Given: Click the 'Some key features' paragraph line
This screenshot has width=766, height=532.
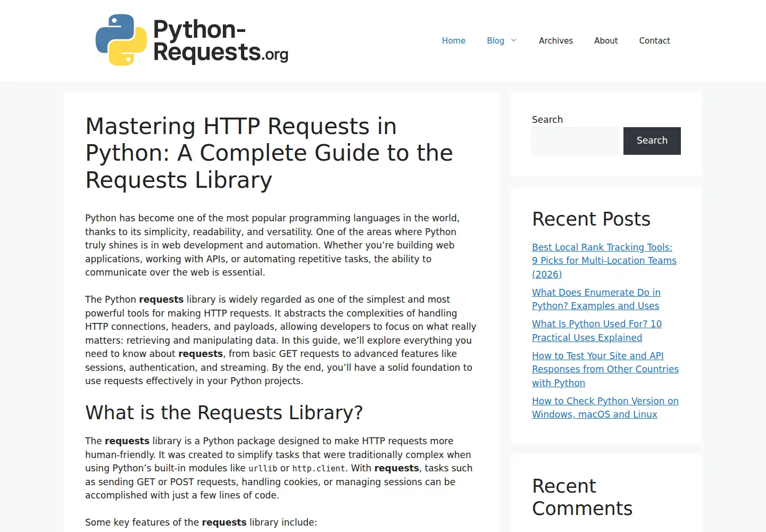Looking at the screenshot, I should point(201,522).
